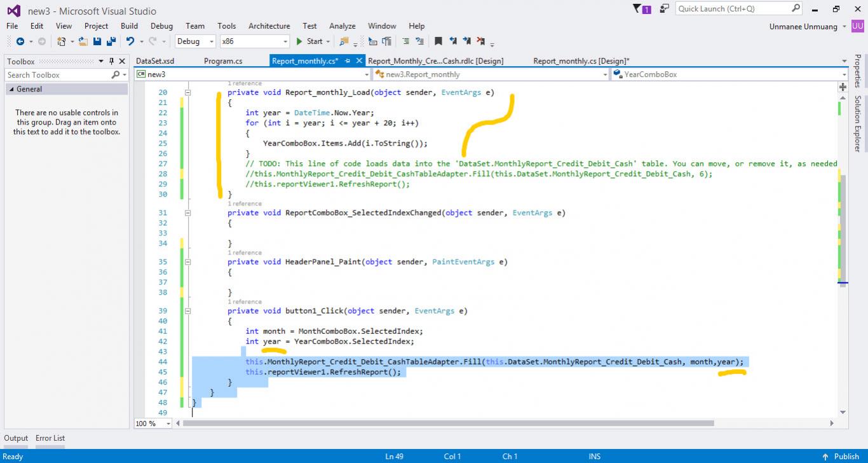Switch to the Program.cs tab
The image size is (868, 463).
pos(223,61)
